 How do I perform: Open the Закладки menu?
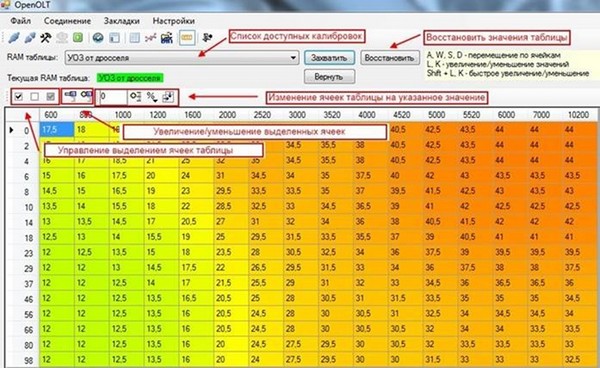click(x=122, y=21)
